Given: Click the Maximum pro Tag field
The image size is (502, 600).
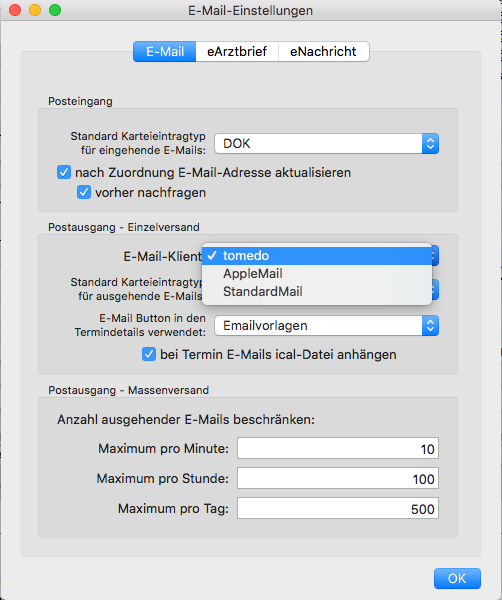Looking at the screenshot, I should pos(338,508).
